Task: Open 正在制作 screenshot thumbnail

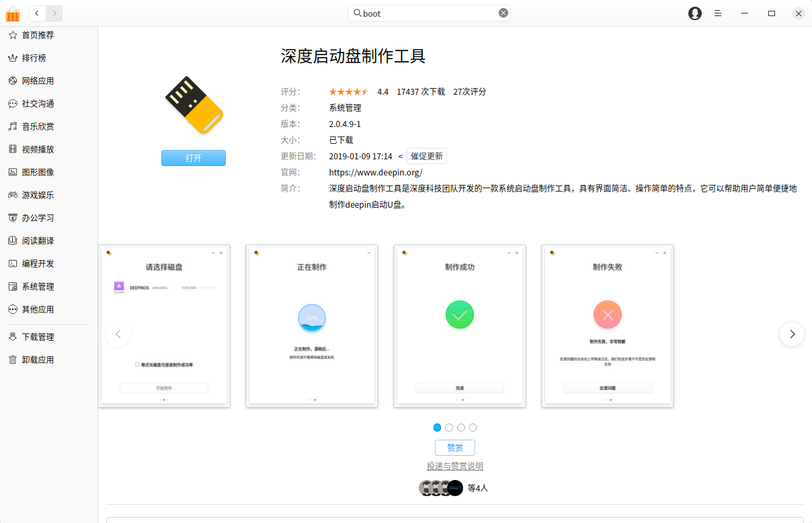Action: [312, 326]
